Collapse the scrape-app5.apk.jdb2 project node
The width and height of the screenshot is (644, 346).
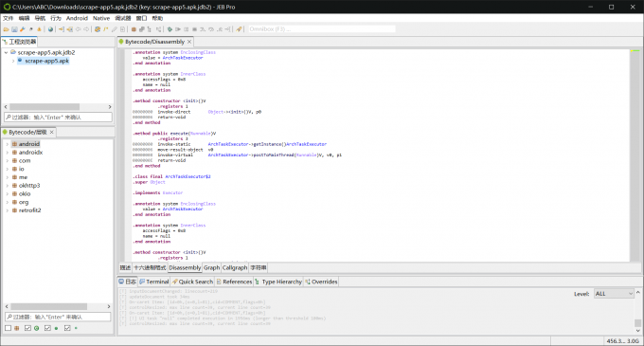(6, 52)
